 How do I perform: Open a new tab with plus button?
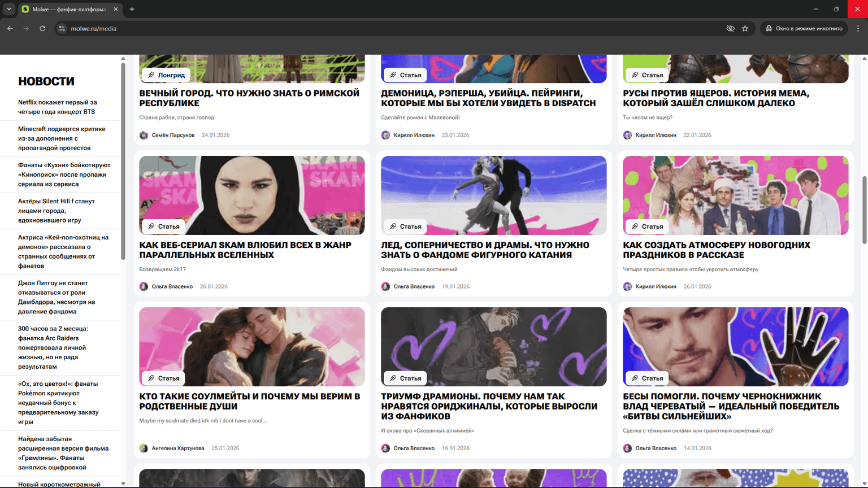(132, 9)
